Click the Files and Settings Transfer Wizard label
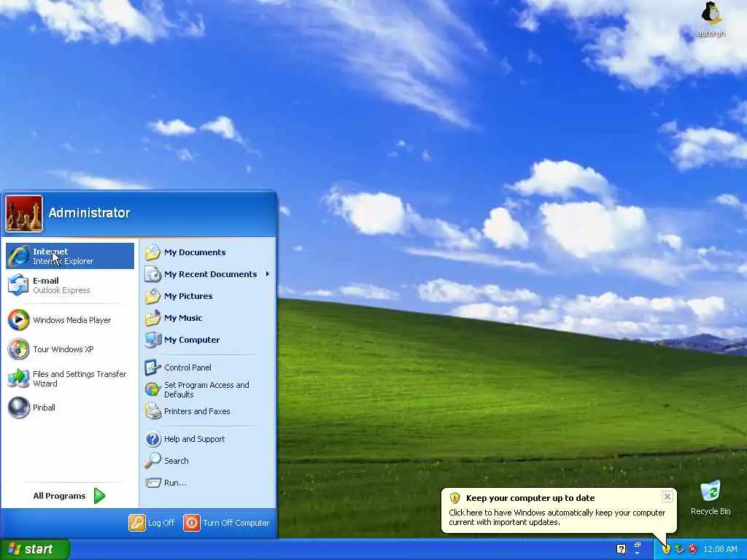Viewport: 747px width, 560px height. 80,378
